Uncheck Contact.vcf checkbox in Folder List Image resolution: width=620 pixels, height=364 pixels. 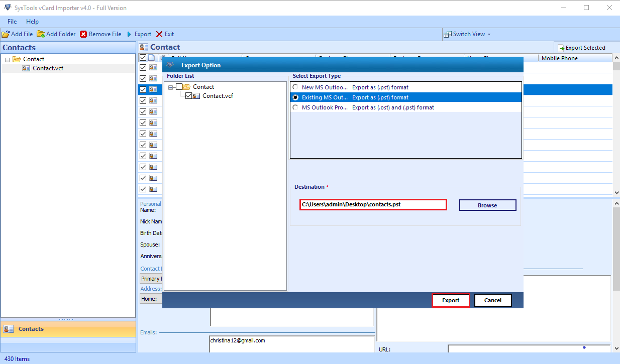[x=188, y=96]
